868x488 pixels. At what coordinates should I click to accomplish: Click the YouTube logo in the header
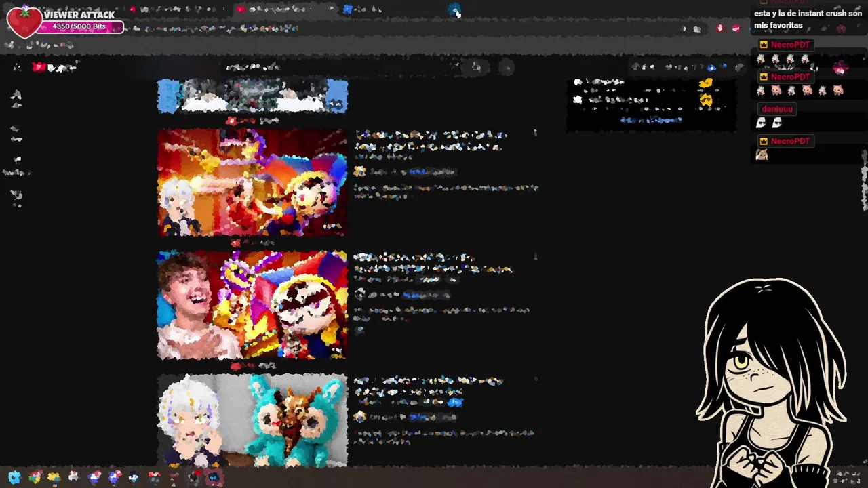(x=54, y=67)
